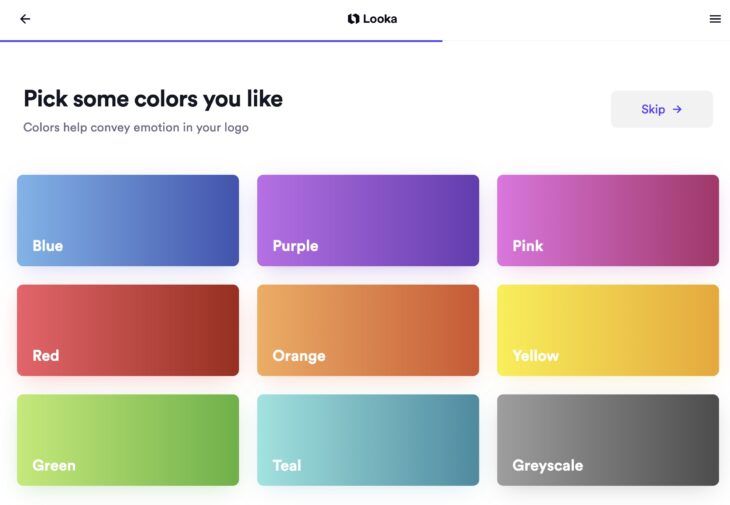
Task: Choose the Orange color card
Action: (368, 330)
